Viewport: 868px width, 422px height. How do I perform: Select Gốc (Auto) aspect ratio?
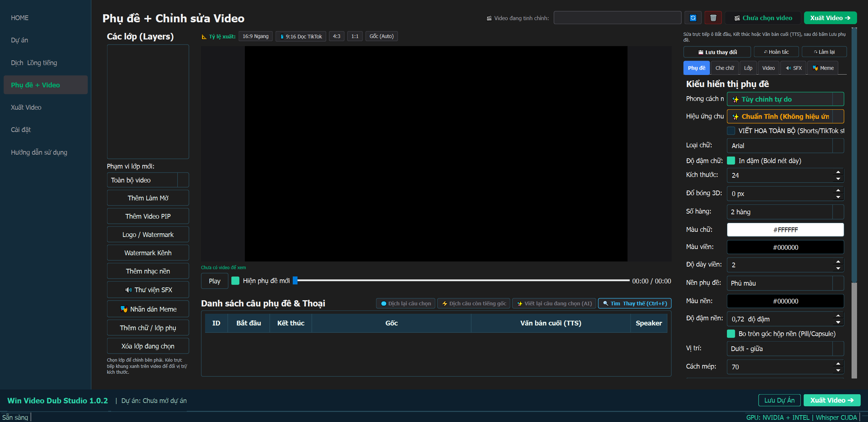382,36
